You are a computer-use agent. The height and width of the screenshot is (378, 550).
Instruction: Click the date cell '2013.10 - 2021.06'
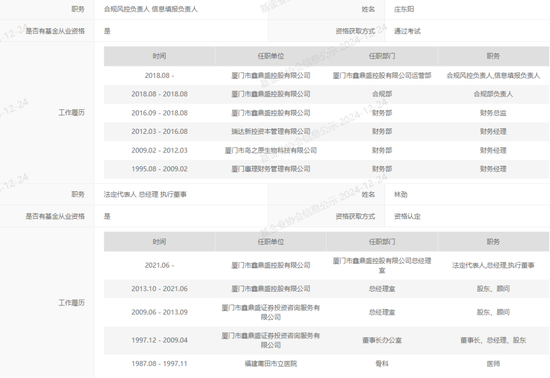point(159,289)
